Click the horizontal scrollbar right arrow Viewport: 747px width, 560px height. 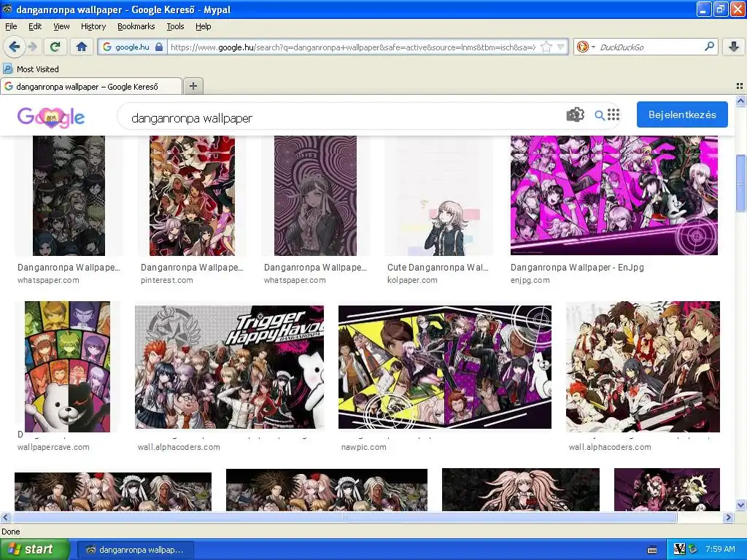click(x=729, y=517)
